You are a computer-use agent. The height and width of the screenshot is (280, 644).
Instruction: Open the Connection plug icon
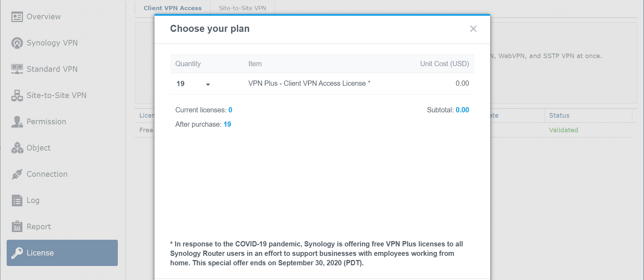pyautogui.click(x=17, y=174)
